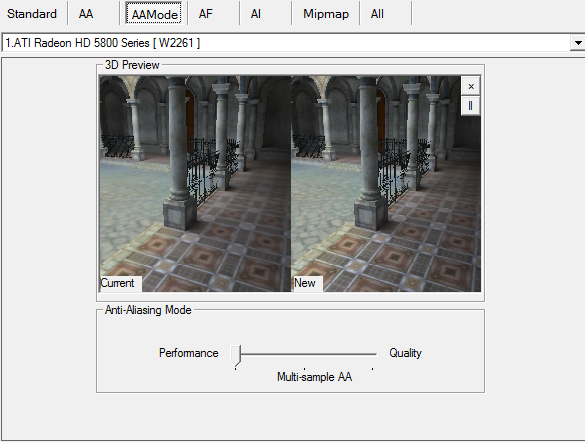Image resolution: width=585 pixels, height=442 pixels.
Task: Click the Quality label
Action: pos(405,353)
